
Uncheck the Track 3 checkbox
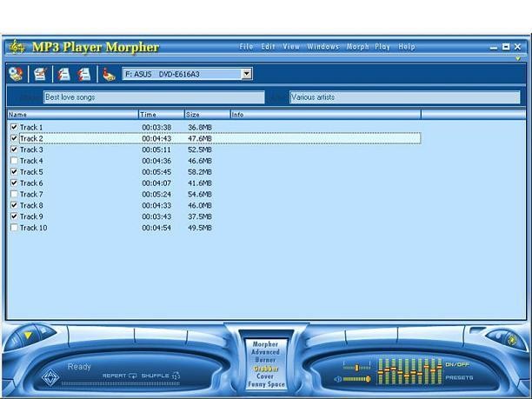(14, 150)
